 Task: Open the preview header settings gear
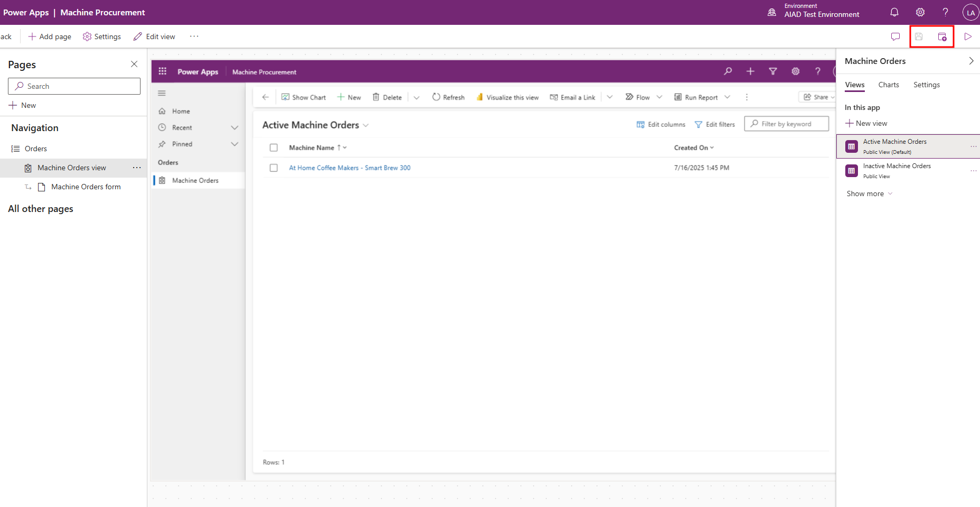[x=796, y=71]
